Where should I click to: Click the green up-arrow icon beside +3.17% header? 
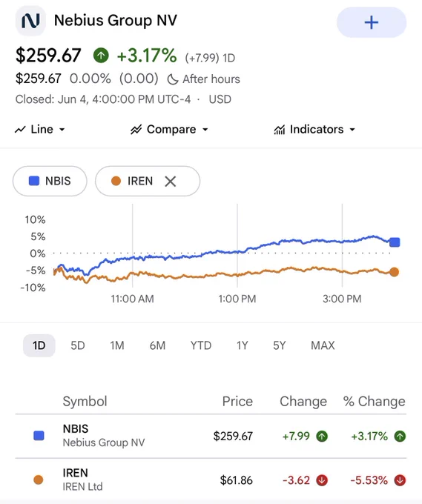click(x=101, y=56)
